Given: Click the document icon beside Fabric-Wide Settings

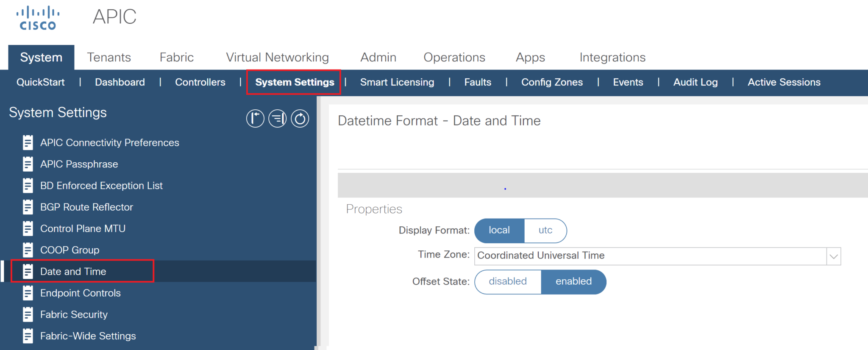Looking at the screenshot, I should click(28, 336).
